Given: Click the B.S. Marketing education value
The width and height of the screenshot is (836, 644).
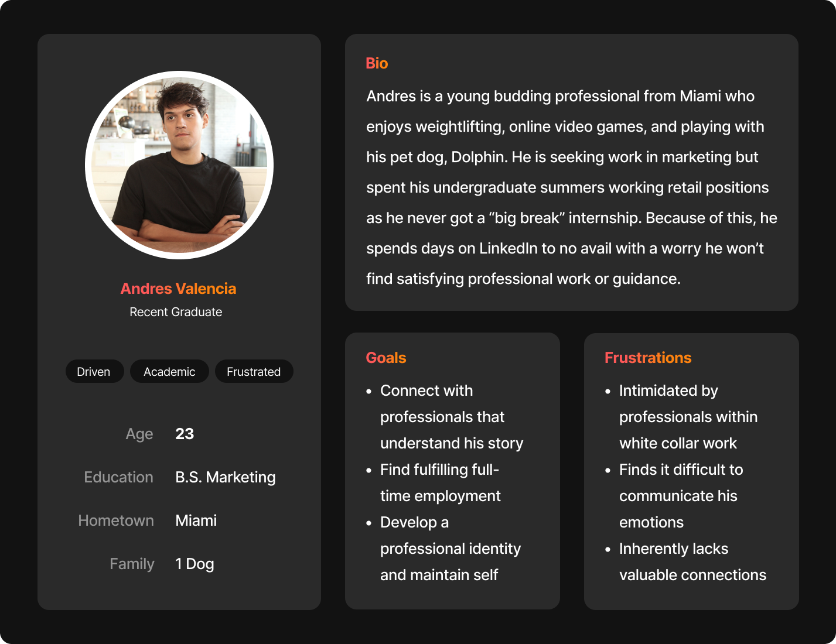Looking at the screenshot, I should click(226, 477).
